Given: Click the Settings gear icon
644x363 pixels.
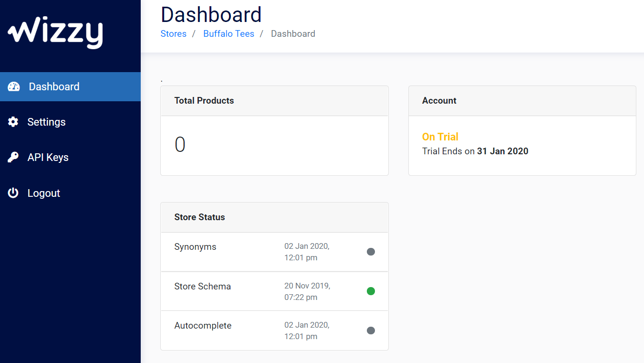Looking at the screenshot, I should coord(13,122).
